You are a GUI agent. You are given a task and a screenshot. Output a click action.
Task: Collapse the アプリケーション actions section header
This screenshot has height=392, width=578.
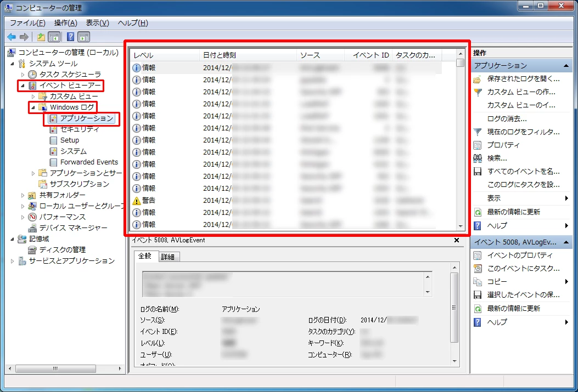pos(521,66)
